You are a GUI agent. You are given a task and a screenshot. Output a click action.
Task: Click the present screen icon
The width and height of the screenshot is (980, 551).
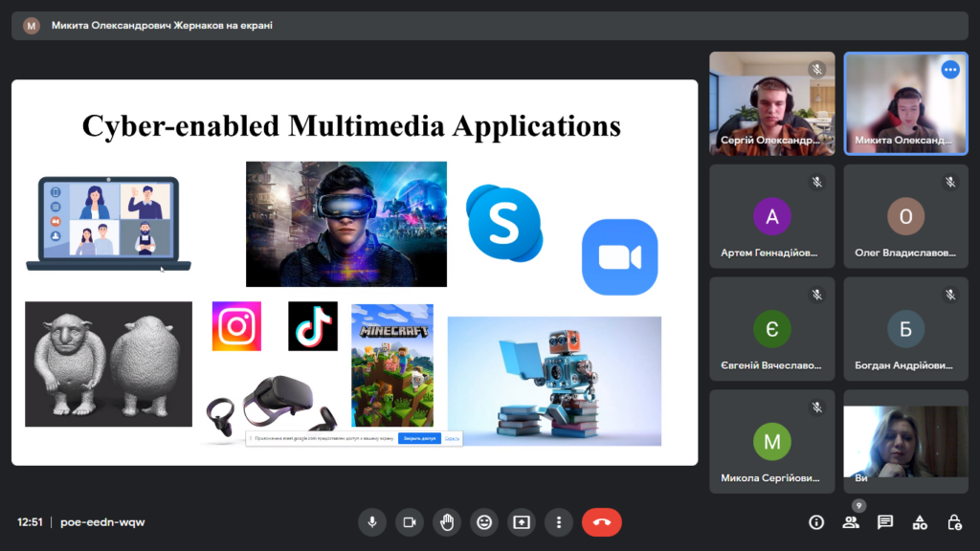click(522, 522)
